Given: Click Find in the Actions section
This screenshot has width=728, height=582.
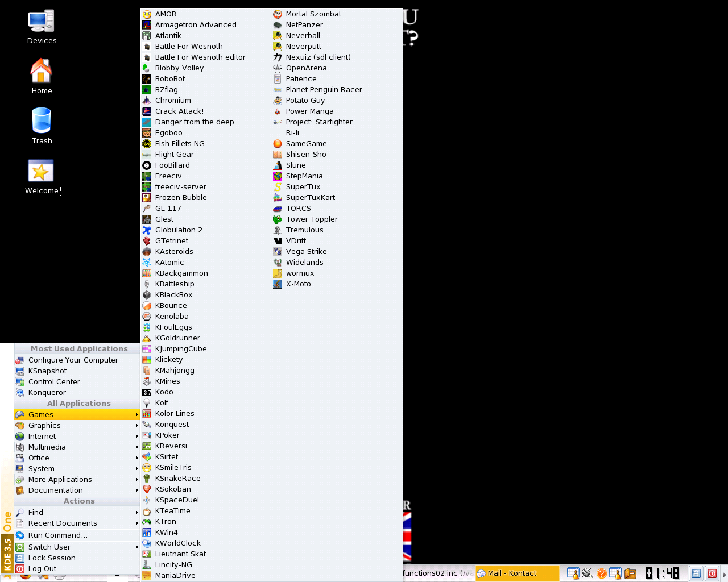Looking at the screenshot, I should point(77,513).
